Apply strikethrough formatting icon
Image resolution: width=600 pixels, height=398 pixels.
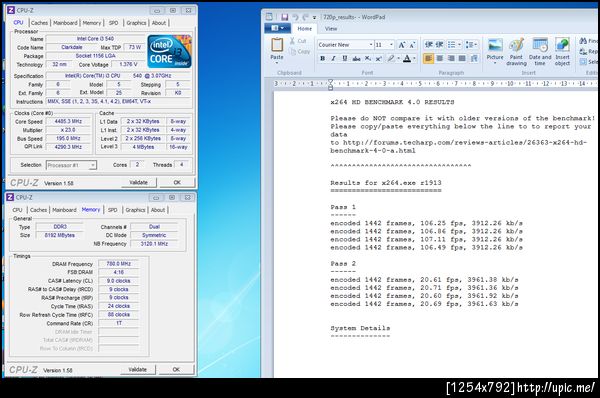tap(356, 59)
